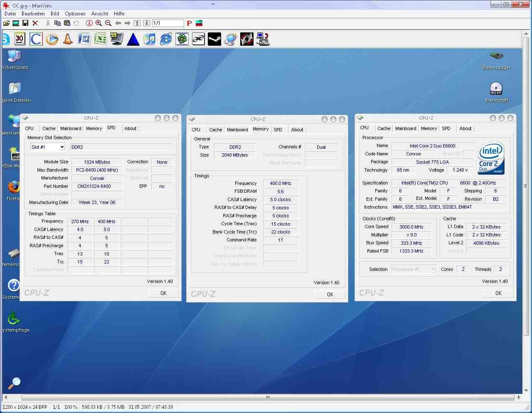Open the Ansicht menu
Image resolution: width=532 pixels, height=413 pixels.
click(x=100, y=14)
